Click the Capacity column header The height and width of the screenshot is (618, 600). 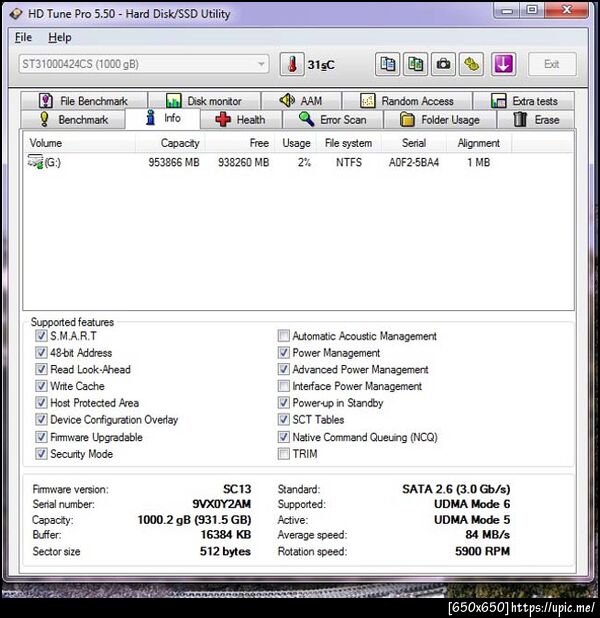170,143
